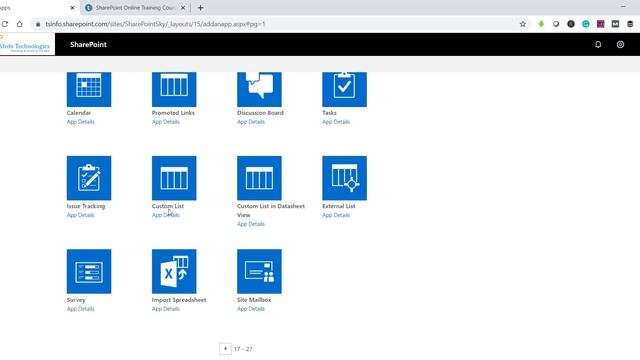Image resolution: width=640 pixels, height=360 pixels.
Task: Reload the page in browser
Action: tap(4, 24)
